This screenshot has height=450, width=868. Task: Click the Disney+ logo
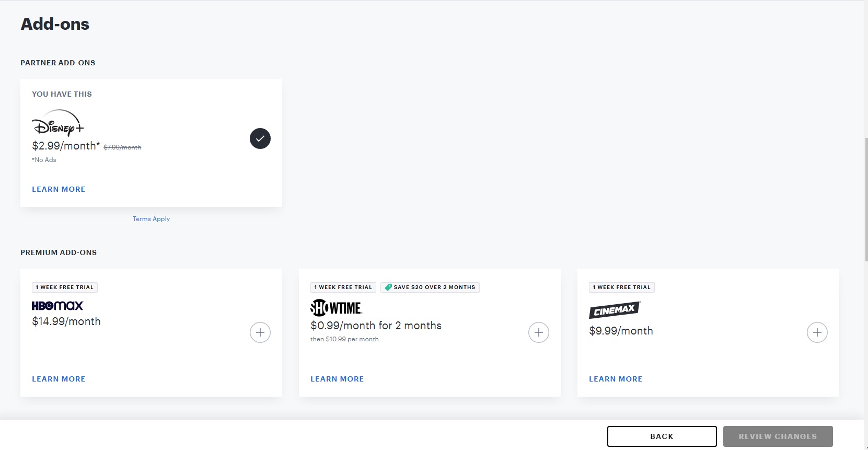(x=57, y=123)
